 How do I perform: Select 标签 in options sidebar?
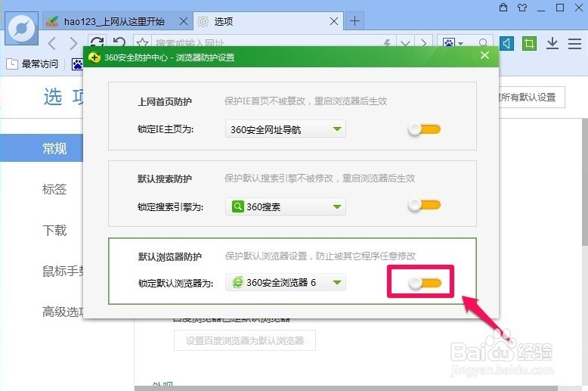coord(54,189)
